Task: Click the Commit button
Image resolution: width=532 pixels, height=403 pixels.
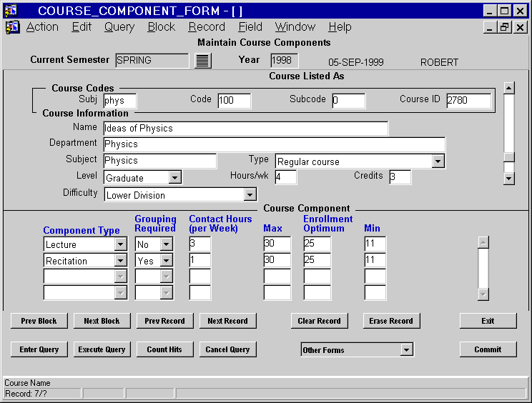Action: coord(488,349)
